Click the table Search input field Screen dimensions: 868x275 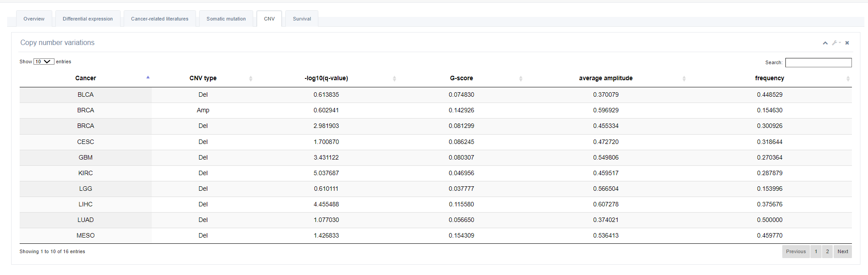(818, 62)
